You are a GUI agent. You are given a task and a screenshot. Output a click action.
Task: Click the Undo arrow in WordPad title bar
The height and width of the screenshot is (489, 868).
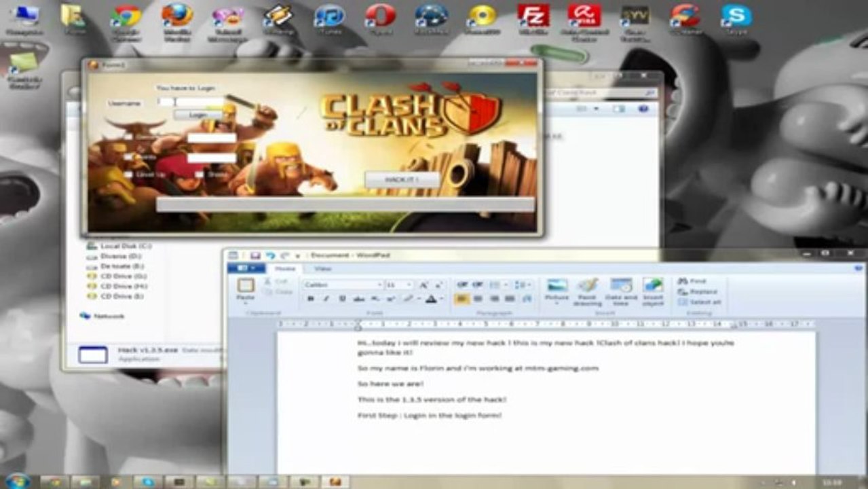(x=270, y=255)
